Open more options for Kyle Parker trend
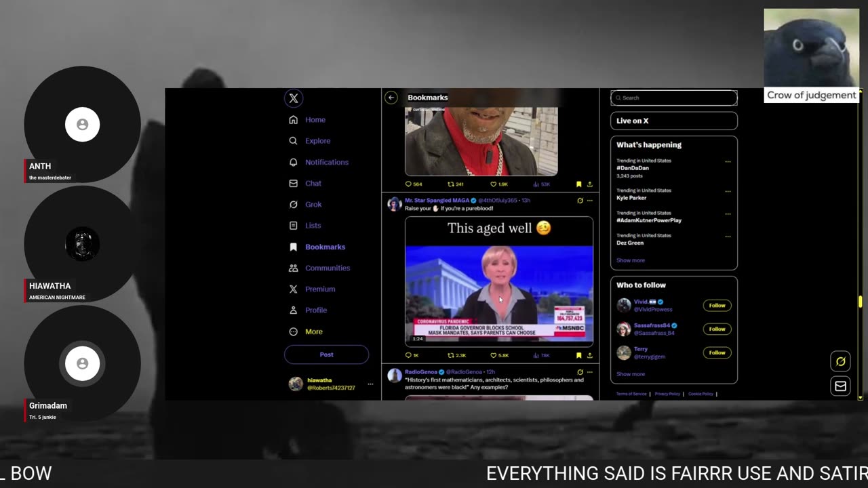This screenshot has width=868, height=488. pos(728,191)
